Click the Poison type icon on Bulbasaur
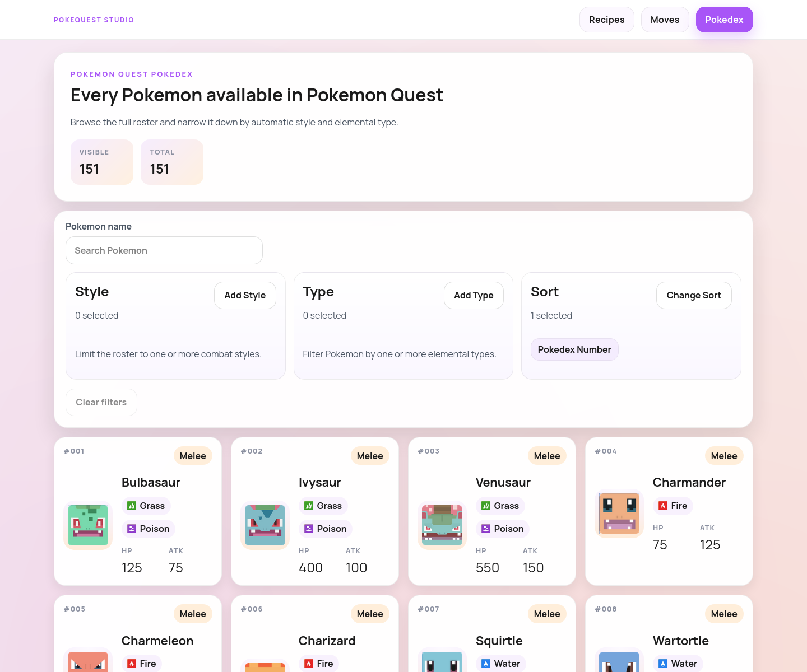807x672 pixels. pos(132,529)
